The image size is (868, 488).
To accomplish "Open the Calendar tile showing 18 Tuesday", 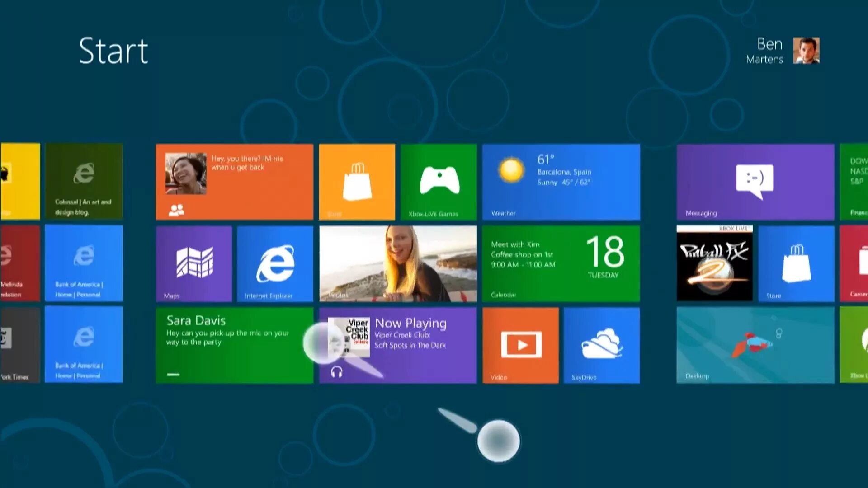I will 561,264.
